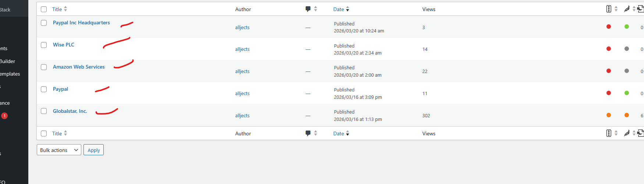The width and height of the screenshot is (644, 184).
Task: Open the Bulk actions dropdown
Action: click(59, 150)
